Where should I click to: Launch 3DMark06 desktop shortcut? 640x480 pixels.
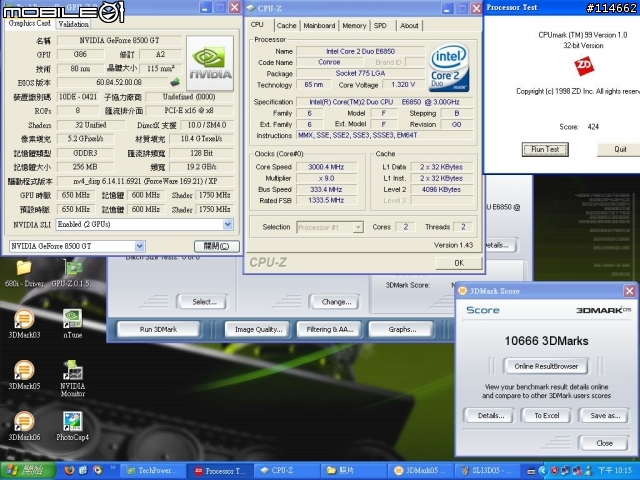point(24,427)
